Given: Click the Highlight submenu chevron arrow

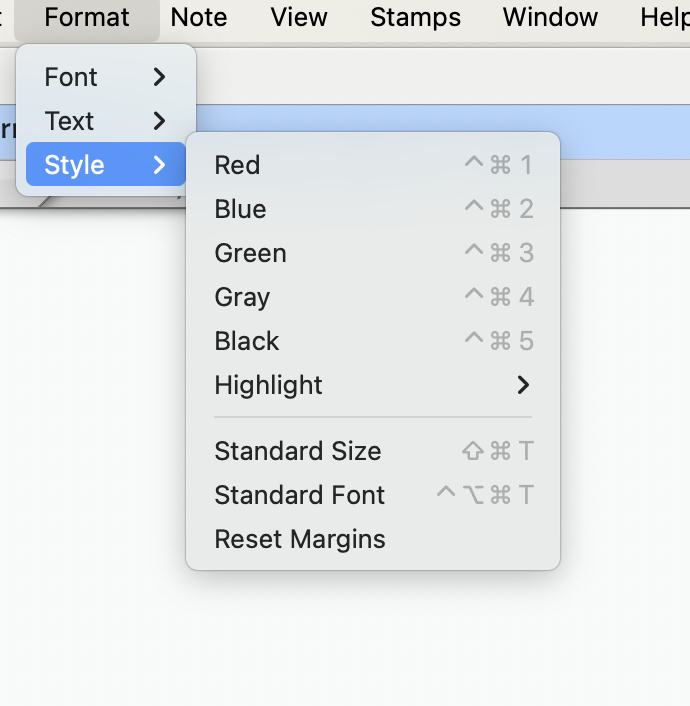Looking at the screenshot, I should (523, 385).
